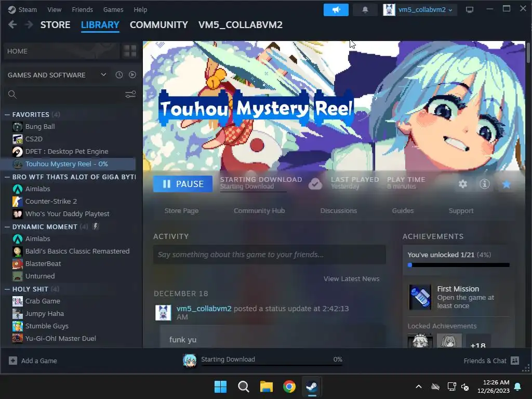This screenshot has width=532, height=399.
Task: Open the Friends menu
Action: click(x=82, y=9)
